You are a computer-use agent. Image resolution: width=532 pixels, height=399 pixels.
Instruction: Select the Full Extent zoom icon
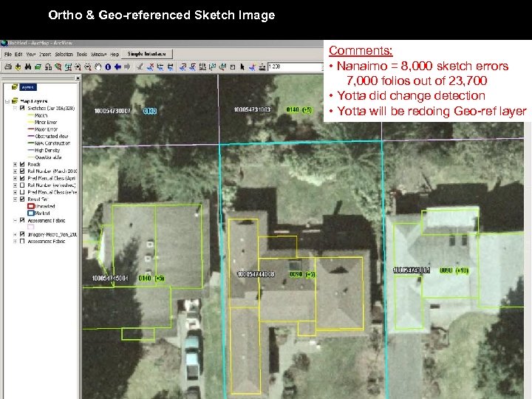pyautogui.click(x=68, y=66)
